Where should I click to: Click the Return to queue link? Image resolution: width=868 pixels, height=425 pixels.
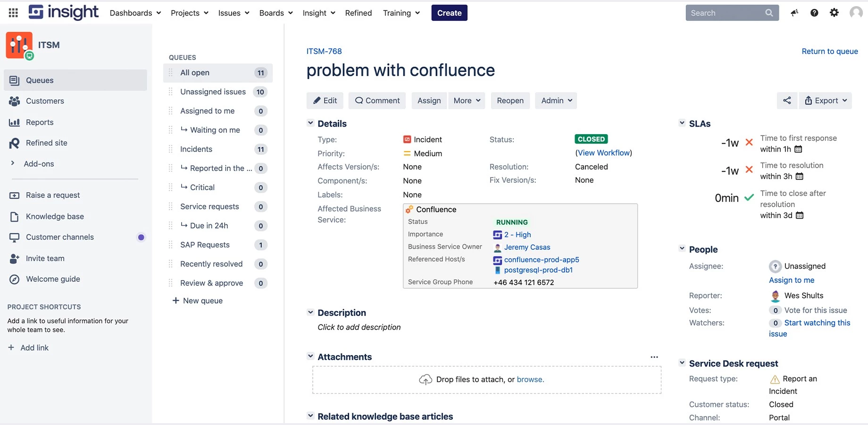tap(830, 51)
